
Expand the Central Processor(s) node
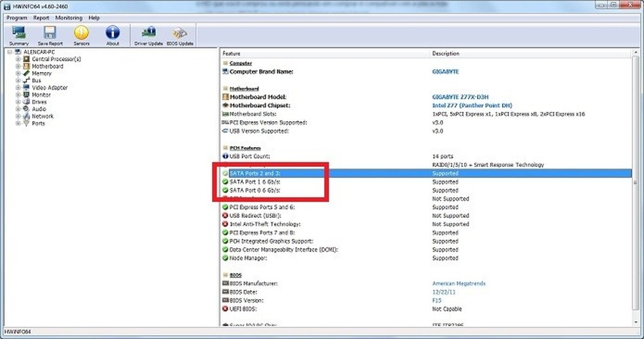(18, 59)
